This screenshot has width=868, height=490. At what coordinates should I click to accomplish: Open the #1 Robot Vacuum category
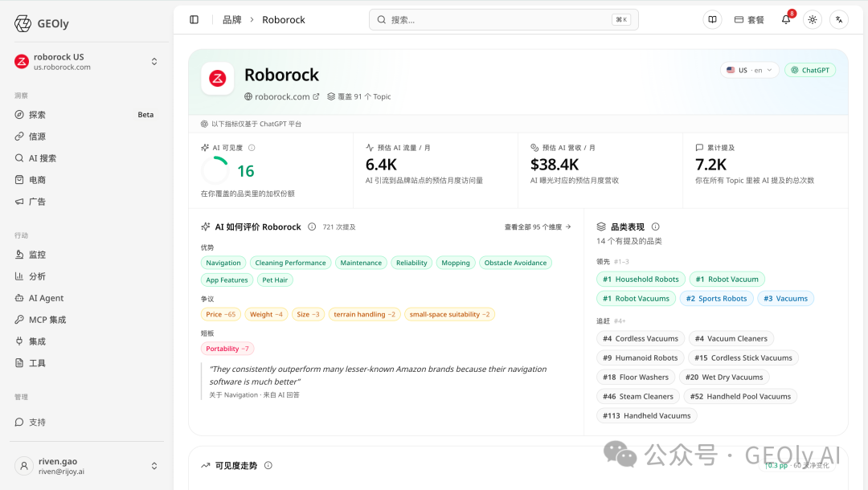(x=727, y=280)
